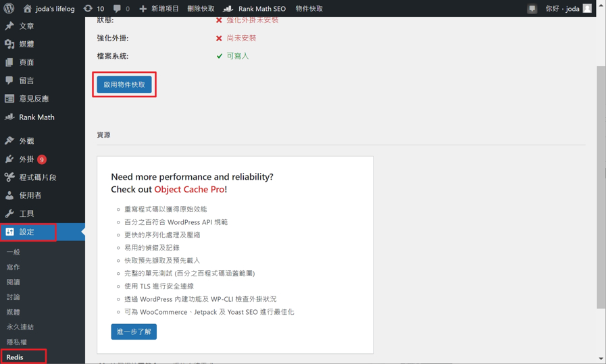Click the 易用的偵錯及記錄 list item

tap(152, 247)
